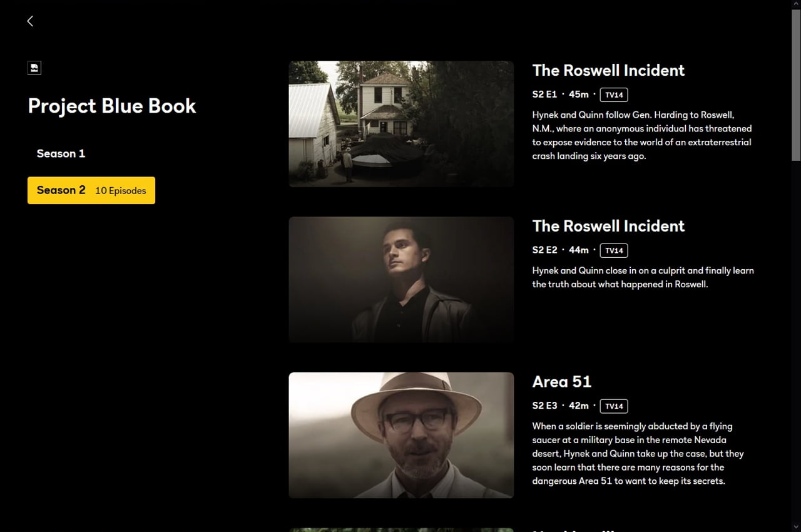Play the S2 E2 episode thumbnail
The width and height of the screenshot is (801, 532).
coord(401,280)
